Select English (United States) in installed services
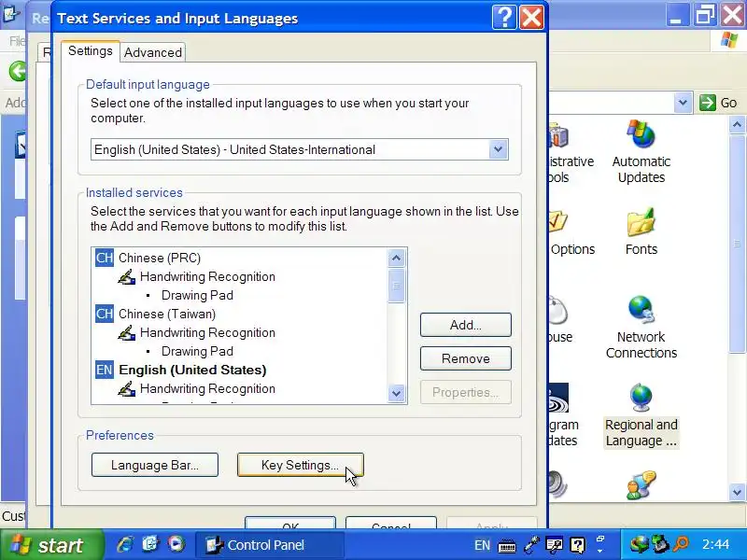The width and height of the screenshot is (747, 560). (192, 370)
